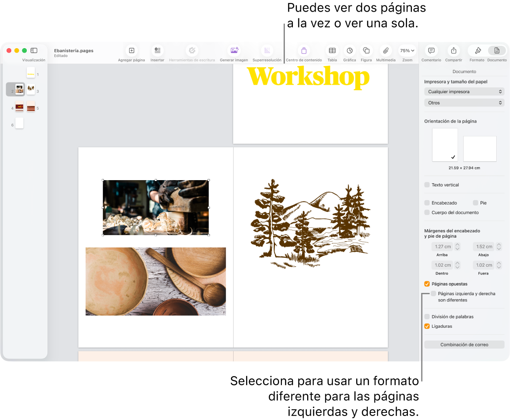Select page 6 thumbnail in sidebar
Viewport: 510px width, 420px height.
[x=19, y=124]
